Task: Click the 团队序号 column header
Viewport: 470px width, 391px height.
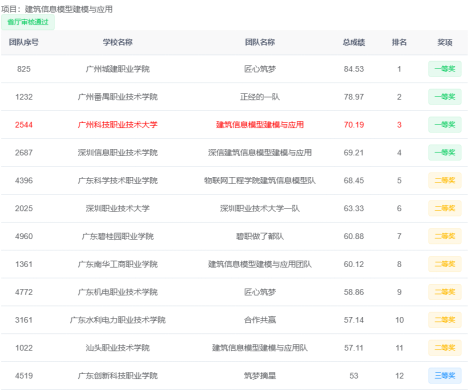Action: 24,42
